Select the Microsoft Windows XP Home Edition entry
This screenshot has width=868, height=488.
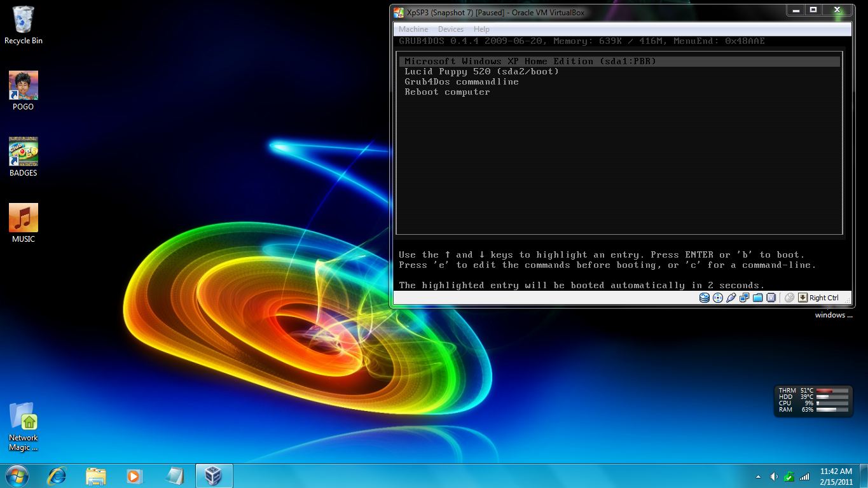[619, 61]
